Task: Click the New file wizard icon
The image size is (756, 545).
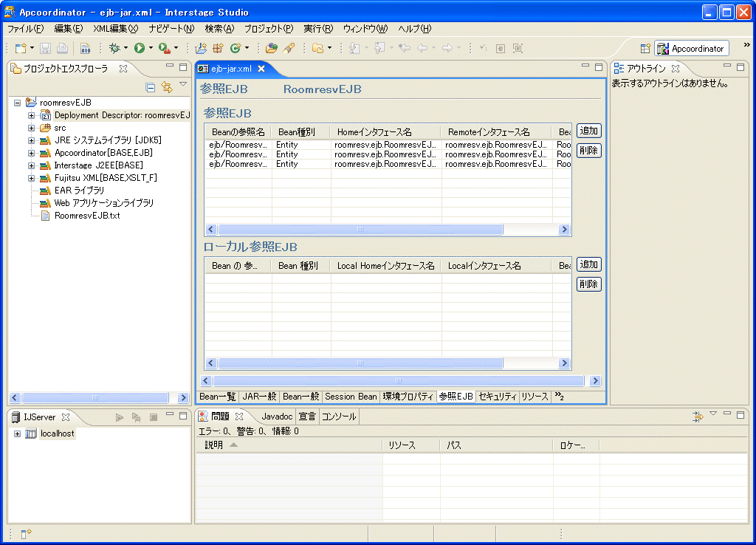Action: click(x=21, y=48)
